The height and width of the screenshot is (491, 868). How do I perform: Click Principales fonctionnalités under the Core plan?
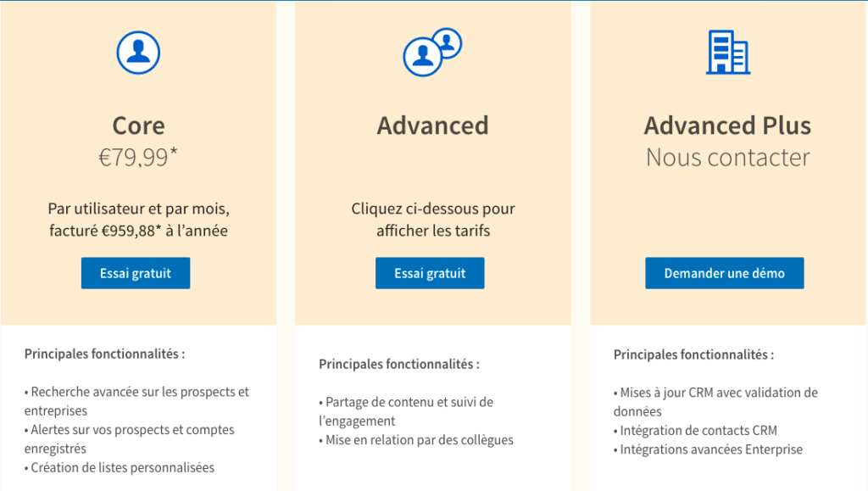coord(104,354)
